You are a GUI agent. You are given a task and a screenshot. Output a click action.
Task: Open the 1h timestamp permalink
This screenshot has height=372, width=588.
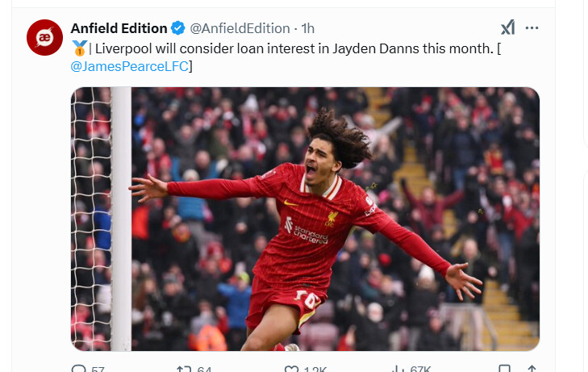point(308,28)
